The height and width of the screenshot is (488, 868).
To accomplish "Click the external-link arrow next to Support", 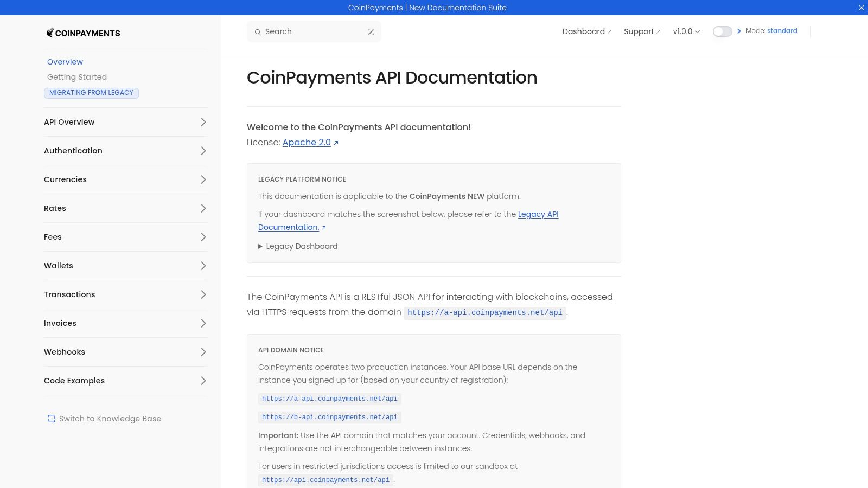I will pos(658,31).
